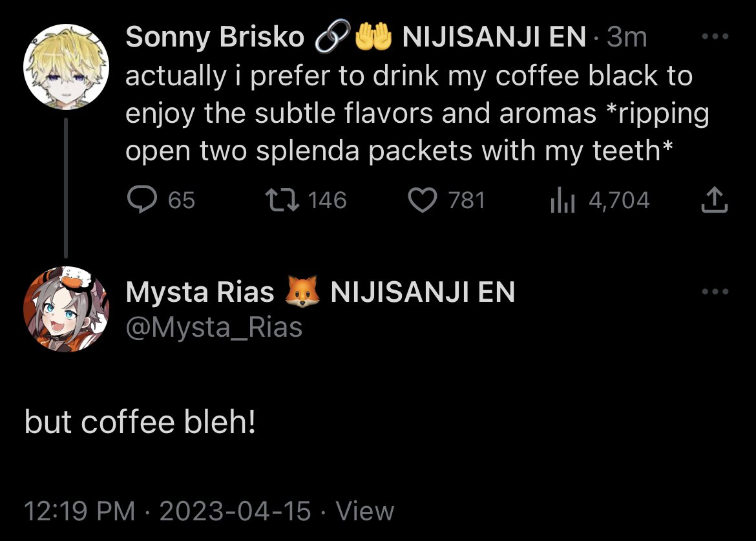Tap the share upload icon
The width and height of the screenshot is (756, 541).
point(714,200)
